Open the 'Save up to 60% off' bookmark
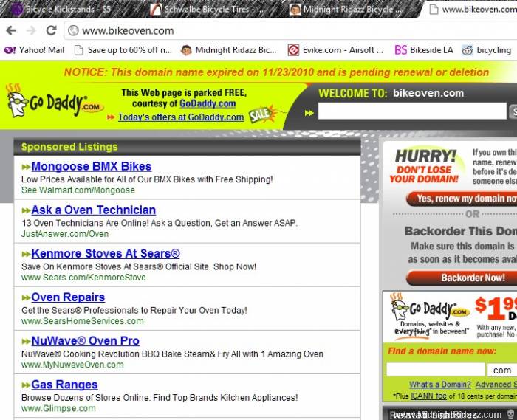 (123, 50)
